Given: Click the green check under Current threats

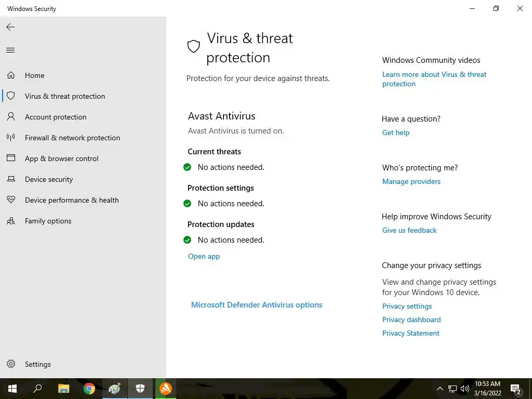Looking at the screenshot, I should click(187, 167).
